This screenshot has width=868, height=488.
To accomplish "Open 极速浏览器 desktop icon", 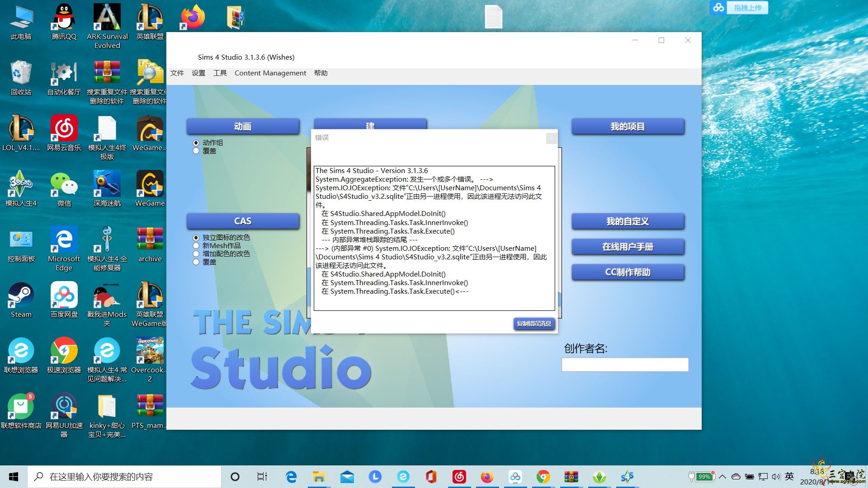I will tap(64, 355).
